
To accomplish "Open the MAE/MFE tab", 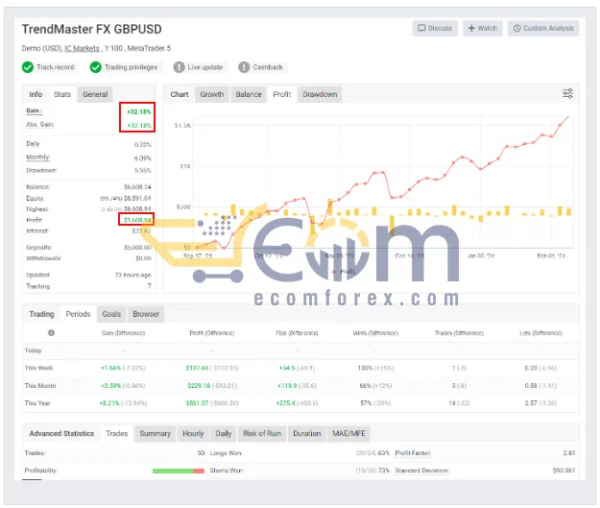I will point(349,433).
